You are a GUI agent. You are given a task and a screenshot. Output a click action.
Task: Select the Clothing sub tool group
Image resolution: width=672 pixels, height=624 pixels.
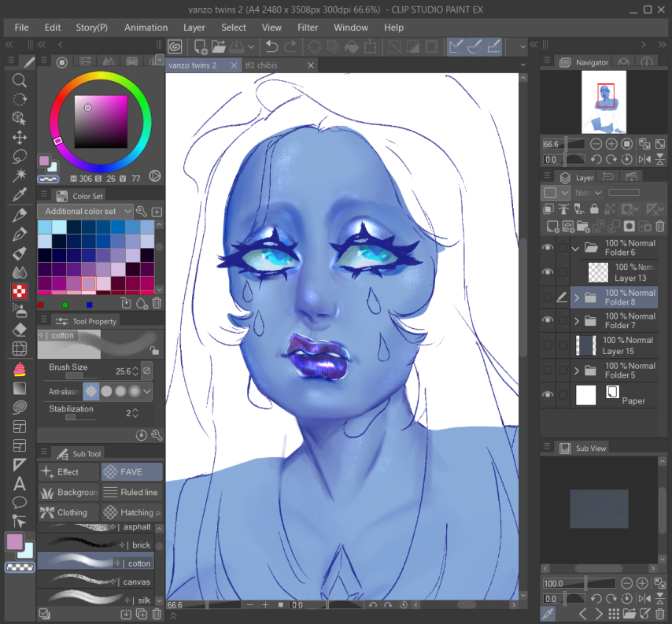coord(68,512)
